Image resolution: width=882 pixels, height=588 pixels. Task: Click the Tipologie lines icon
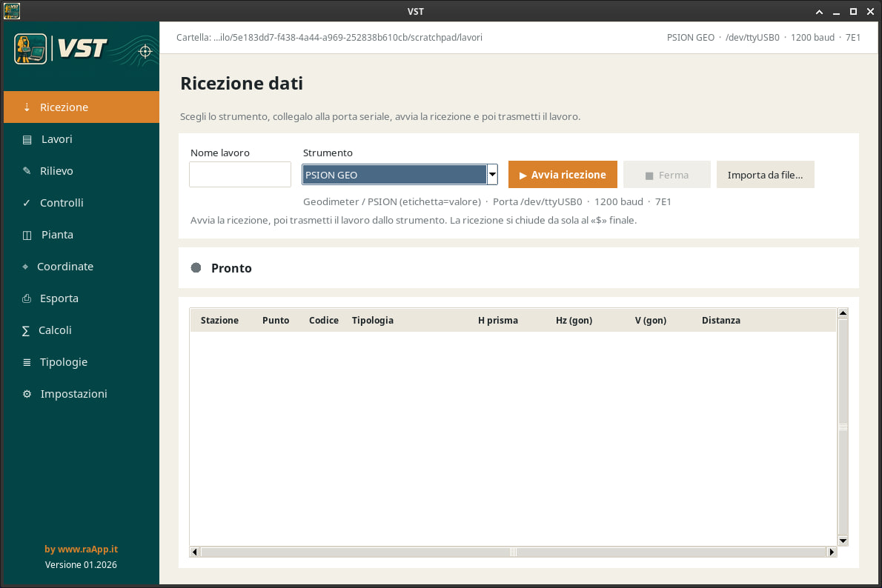27,363
